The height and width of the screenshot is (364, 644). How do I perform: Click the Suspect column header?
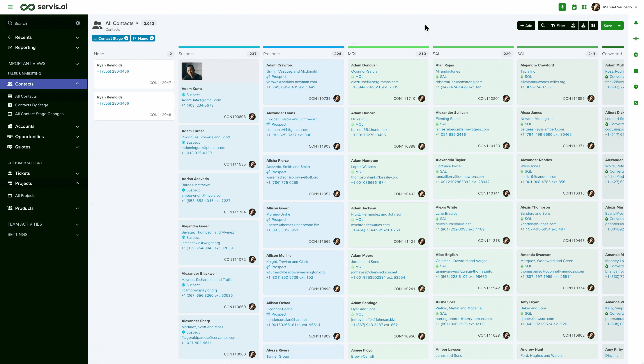pos(186,54)
